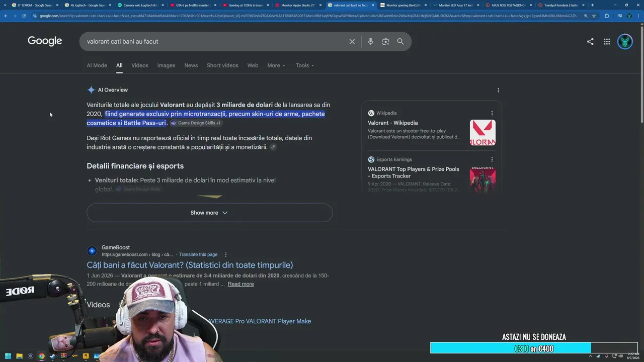Bookmark this page with the star icon
Viewport: 644px width, 362px height.
point(594,16)
